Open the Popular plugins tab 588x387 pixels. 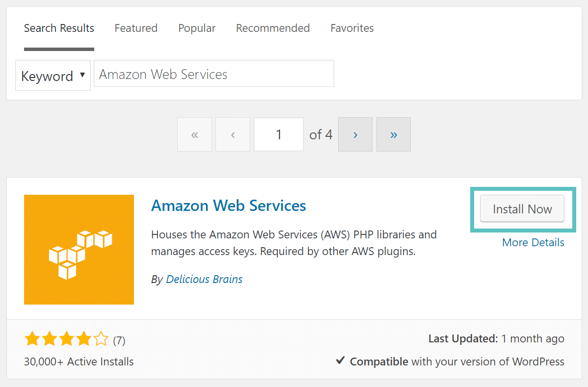pos(197,28)
